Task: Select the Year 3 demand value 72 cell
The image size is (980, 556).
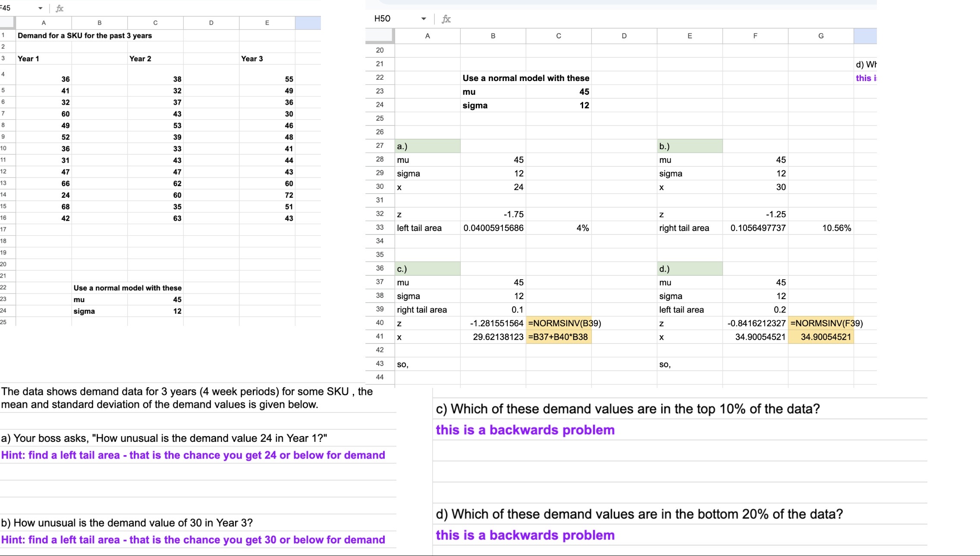Action: (267, 195)
